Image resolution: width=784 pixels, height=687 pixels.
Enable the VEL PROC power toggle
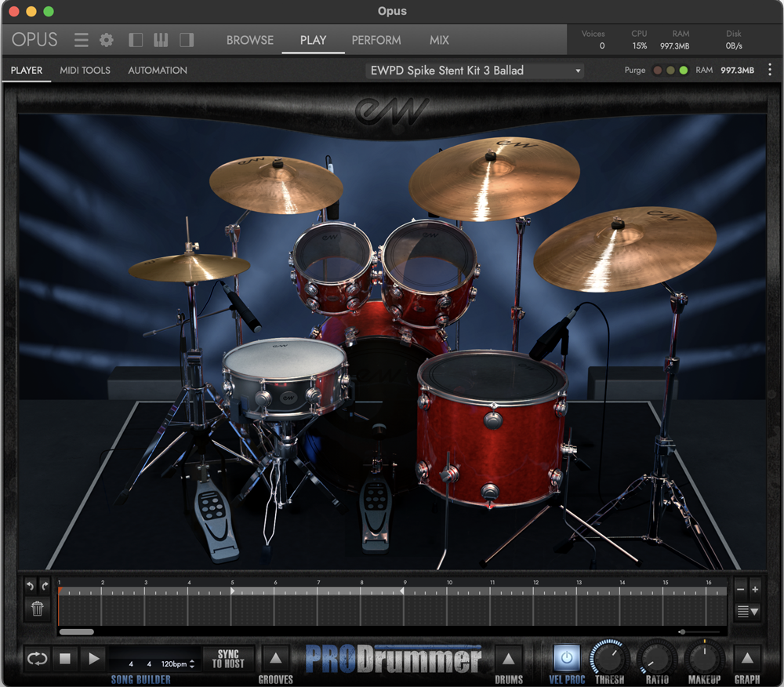tap(566, 659)
